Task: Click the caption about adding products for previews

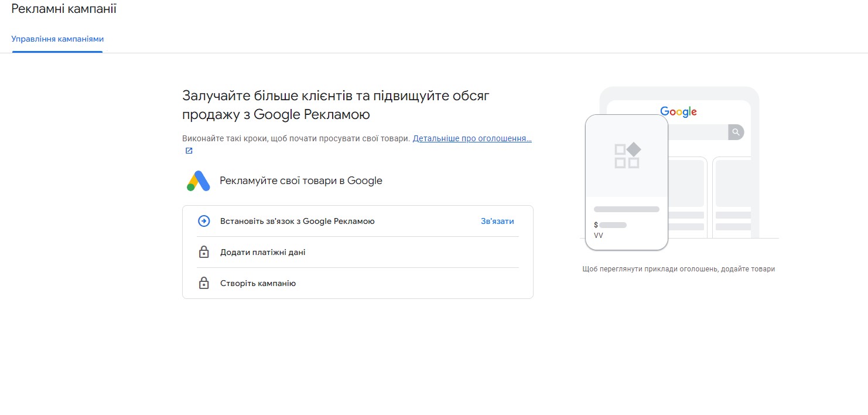Action: (x=678, y=269)
